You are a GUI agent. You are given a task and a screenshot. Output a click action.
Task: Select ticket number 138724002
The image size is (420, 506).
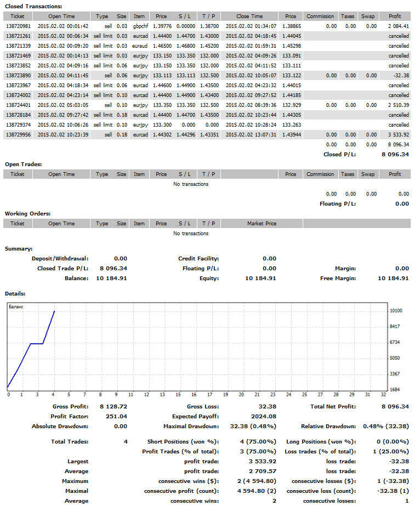point(19,95)
